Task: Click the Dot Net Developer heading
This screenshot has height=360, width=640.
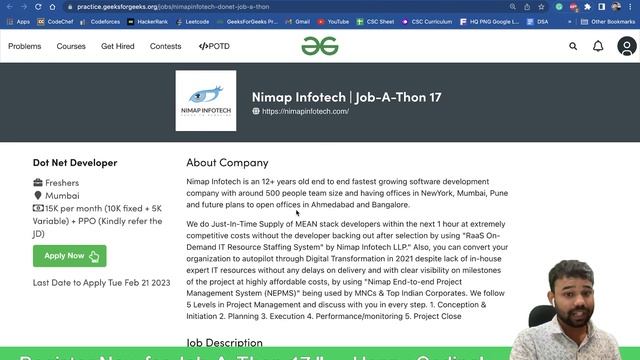Action: [75, 162]
